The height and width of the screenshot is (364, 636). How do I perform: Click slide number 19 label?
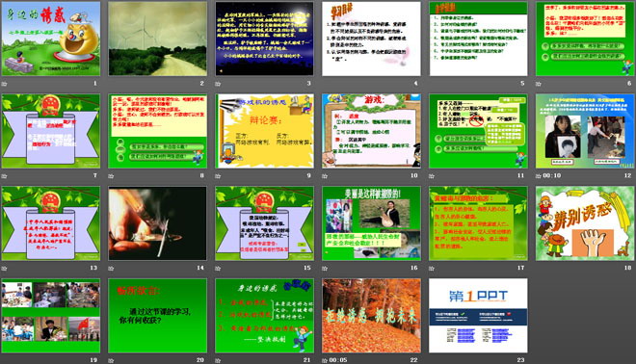pos(93,360)
